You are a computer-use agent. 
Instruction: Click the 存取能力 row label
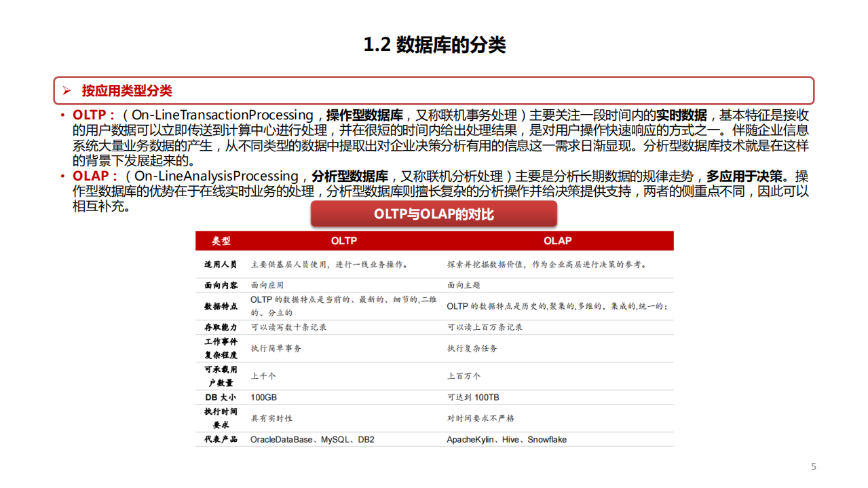pyautogui.click(x=220, y=327)
